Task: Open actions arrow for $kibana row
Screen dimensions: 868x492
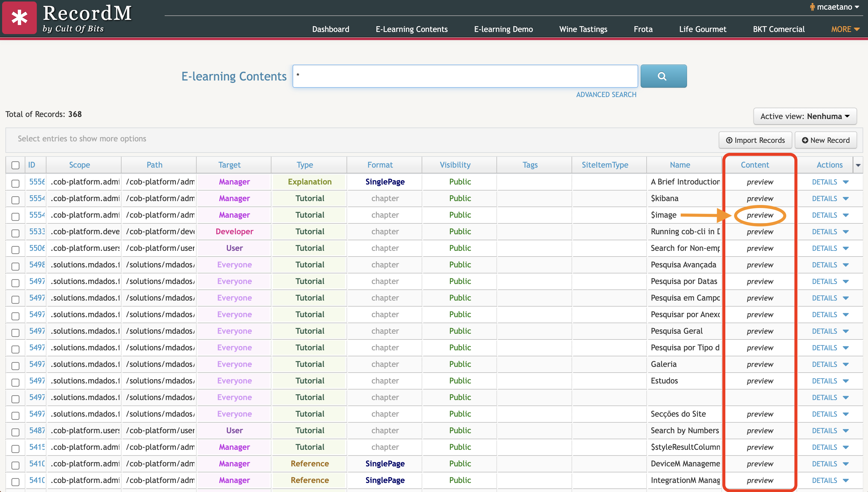Action: click(846, 198)
